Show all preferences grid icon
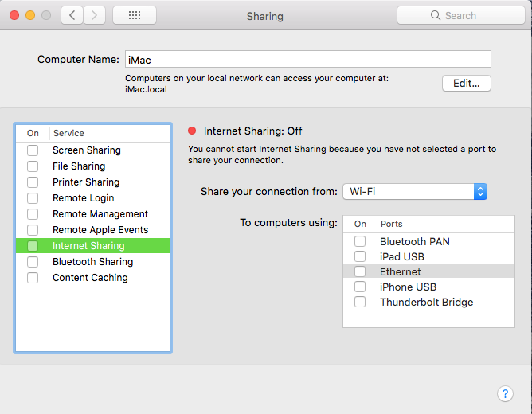Viewport: 532px width, 414px height. point(135,15)
